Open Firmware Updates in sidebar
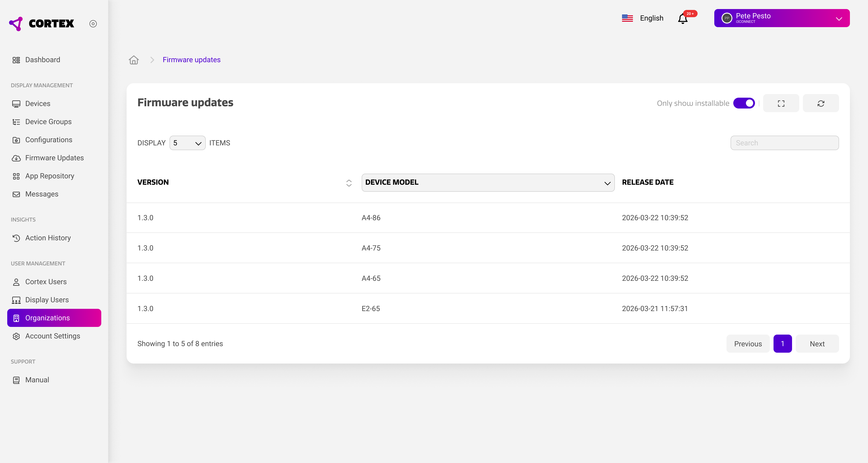This screenshot has height=463, width=868. [54, 158]
